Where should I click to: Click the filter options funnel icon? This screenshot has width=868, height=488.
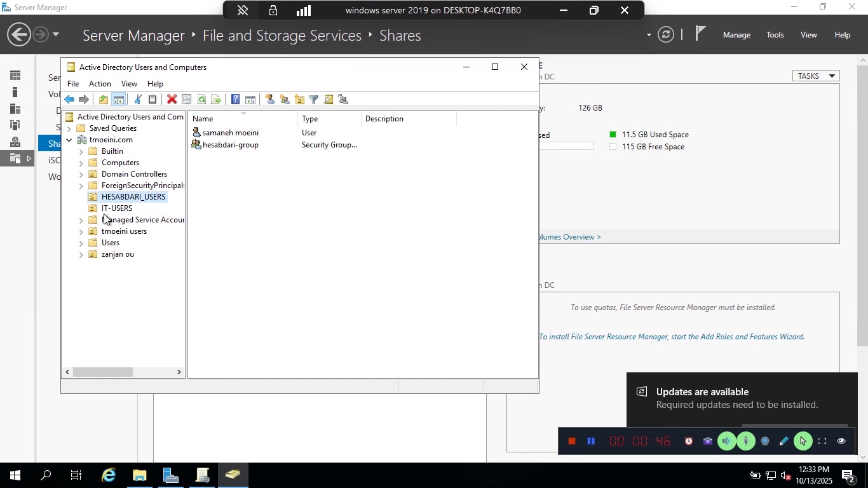(314, 100)
